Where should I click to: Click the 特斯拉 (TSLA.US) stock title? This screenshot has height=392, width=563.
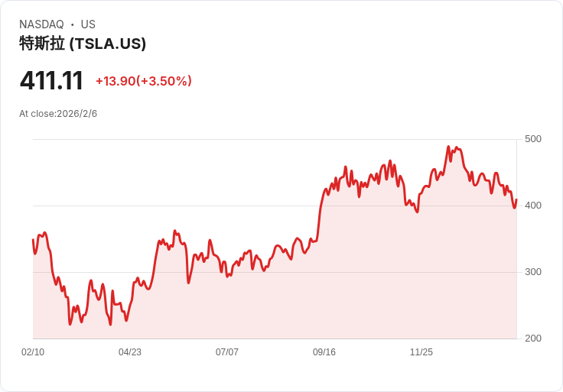(83, 44)
